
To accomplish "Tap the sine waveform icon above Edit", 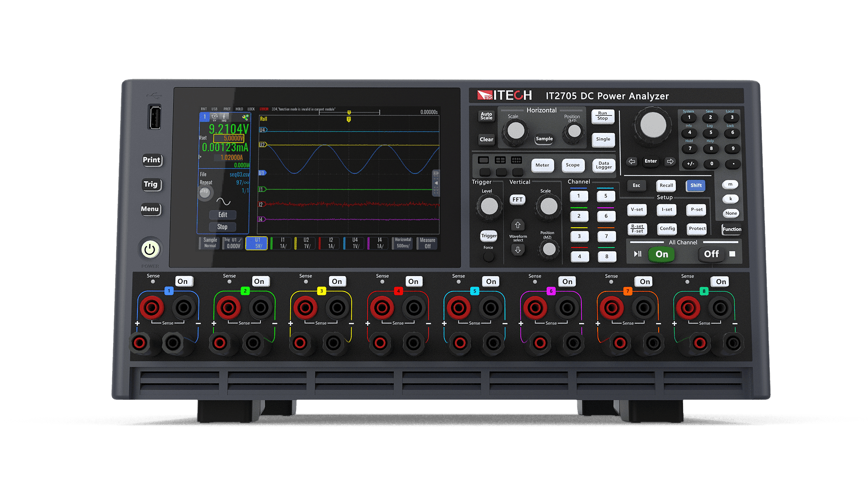I will (x=223, y=202).
